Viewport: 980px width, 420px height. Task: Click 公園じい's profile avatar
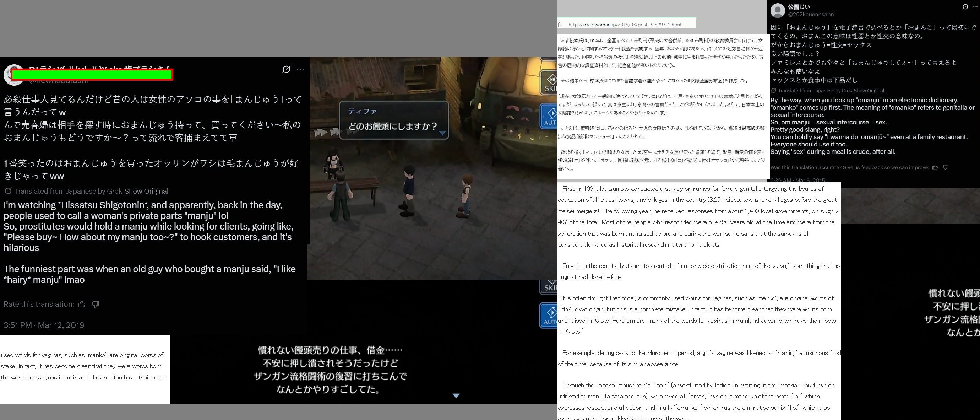[x=778, y=10]
